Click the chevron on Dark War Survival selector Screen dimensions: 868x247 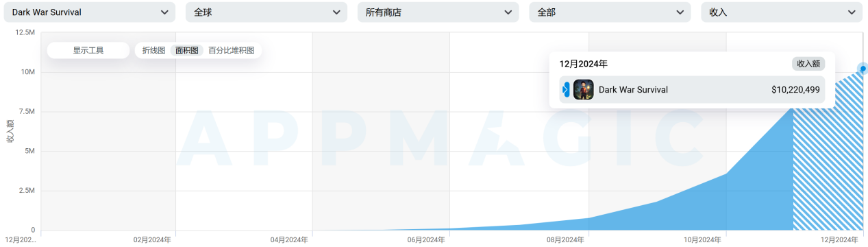(x=164, y=12)
